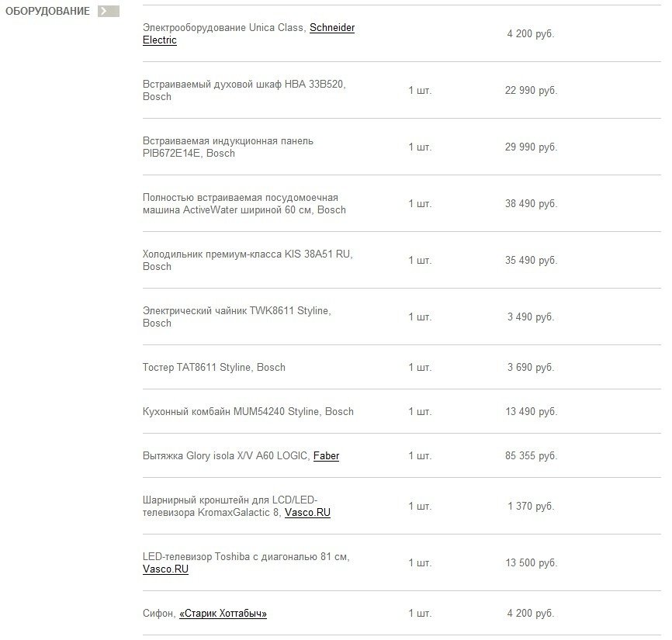The image size is (672, 640).
Task: Open the Schneider Electric link
Action: pos(331,28)
